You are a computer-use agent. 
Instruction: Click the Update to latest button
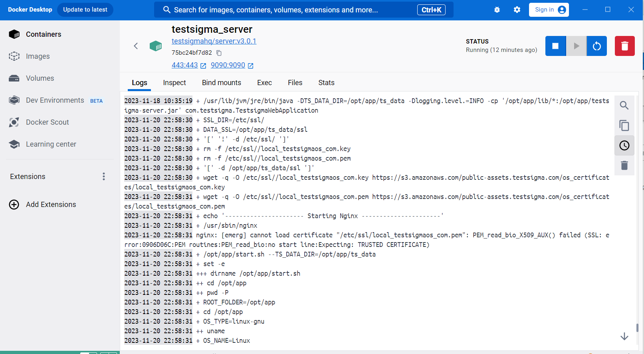[x=85, y=10]
